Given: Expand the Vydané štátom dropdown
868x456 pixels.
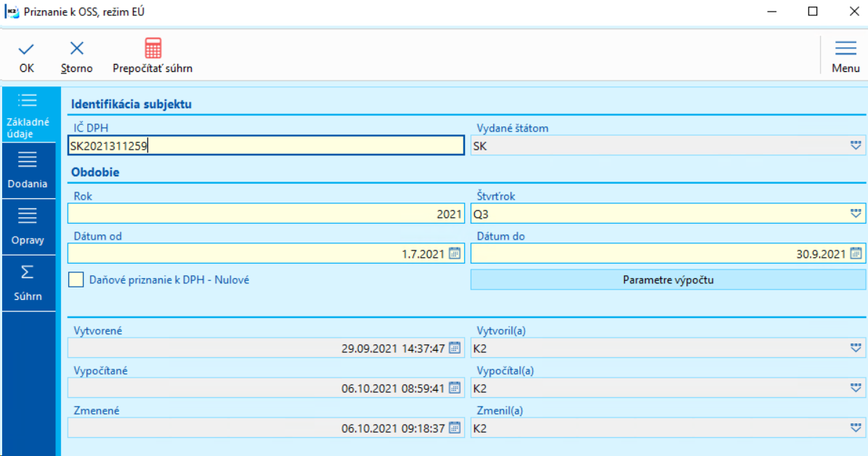Looking at the screenshot, I should [x=856, y=145].
